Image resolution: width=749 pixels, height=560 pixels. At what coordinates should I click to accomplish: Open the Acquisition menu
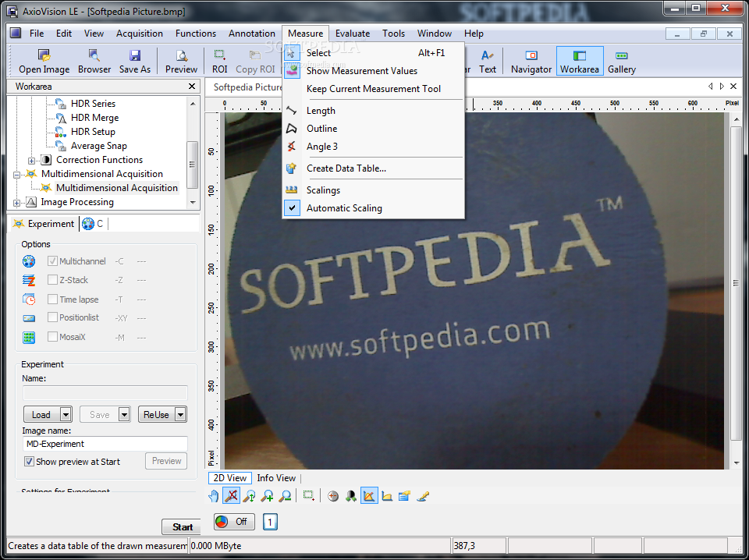click(x=140, y=34)
